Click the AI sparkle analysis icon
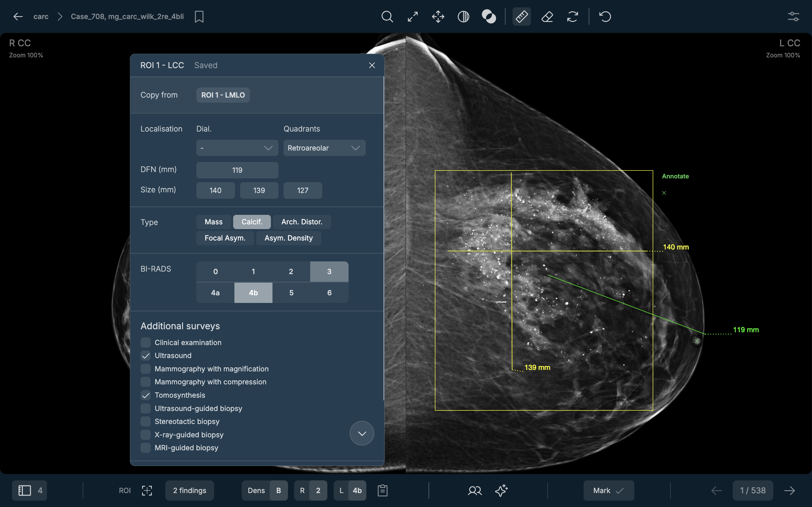Screen dimensions: 812x507 [501, 490]
